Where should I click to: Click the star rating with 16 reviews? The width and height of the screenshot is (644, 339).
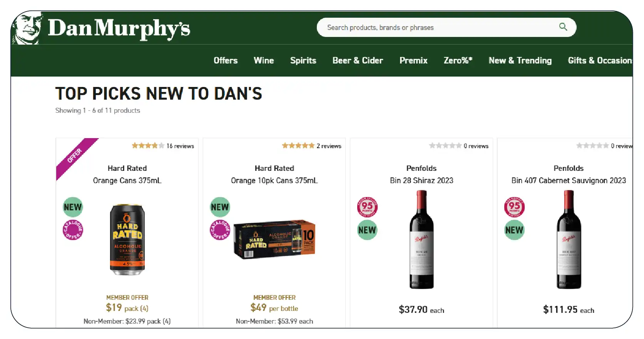[148, 146]
